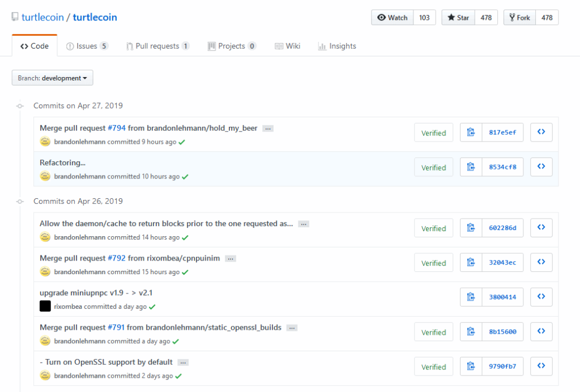This screenshot has height=392, width=580.
Task: Browse repository code at commit 8534cf8
Action: click(x=541, y=167)
